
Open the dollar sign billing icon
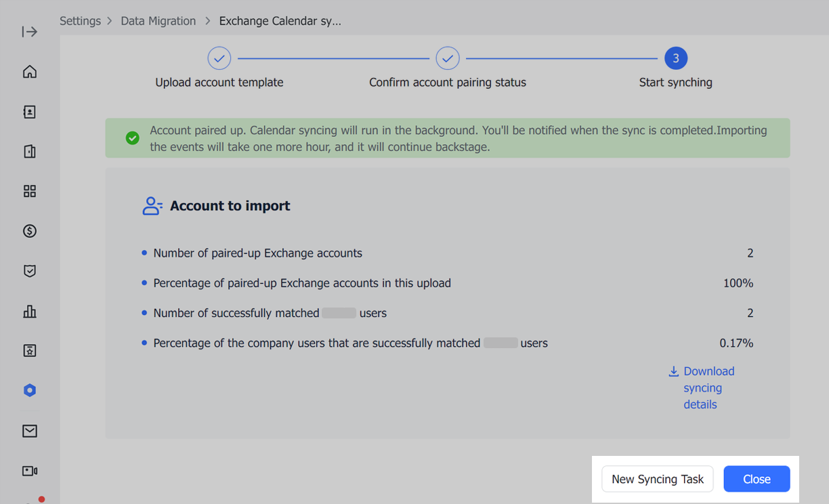click(x=30, y=231)
